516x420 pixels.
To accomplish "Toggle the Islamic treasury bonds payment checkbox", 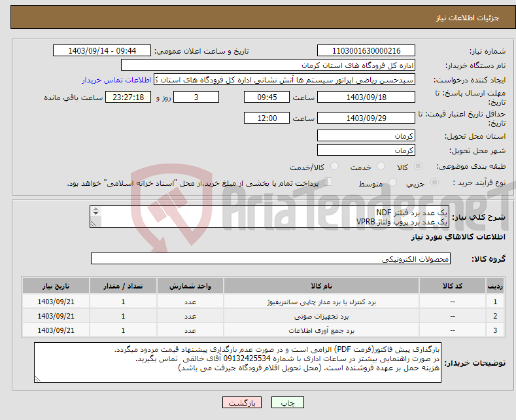I will (x=328, y=181).
